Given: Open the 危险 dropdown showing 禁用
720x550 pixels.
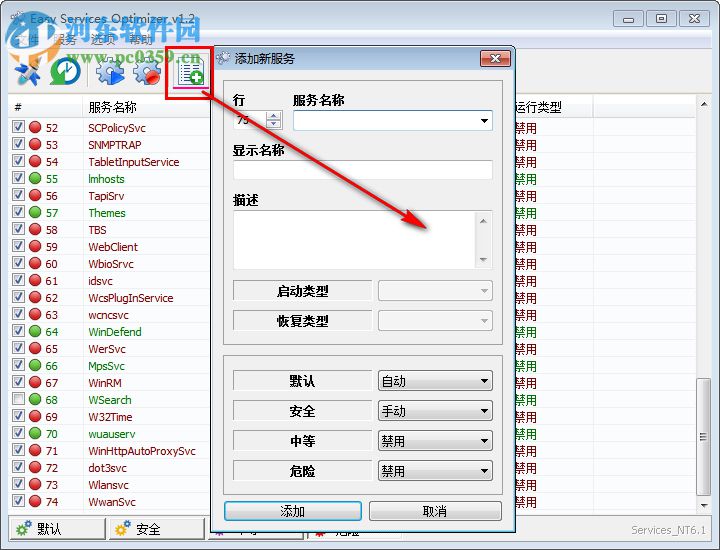Looking at the screenshot, I should pyautogui.click(x=435, y=471).
